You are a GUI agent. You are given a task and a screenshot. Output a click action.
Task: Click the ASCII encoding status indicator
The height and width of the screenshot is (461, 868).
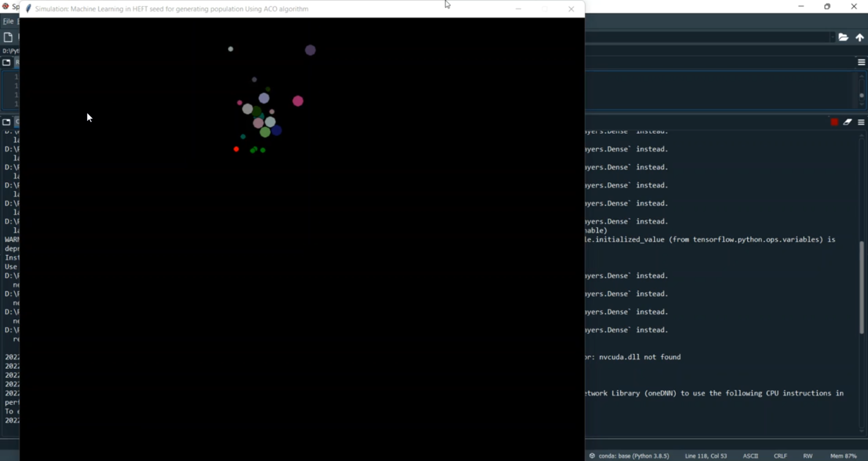point(751,456)
